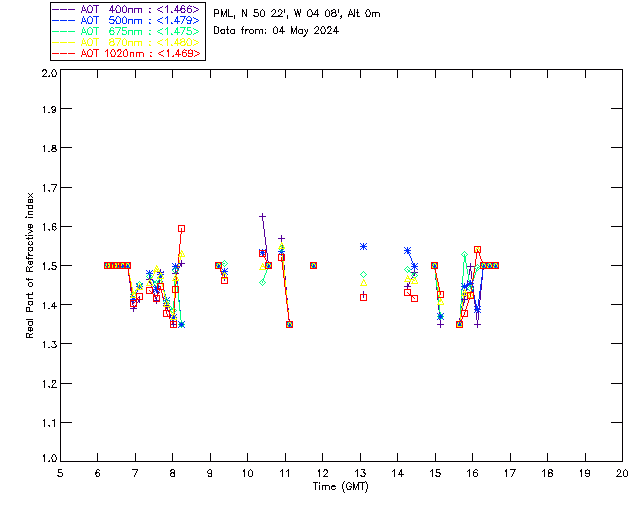Viewport: 640px width, 512px height.
Task: Click the x-axis tick label 17
Action: click(x=510, y=473)
